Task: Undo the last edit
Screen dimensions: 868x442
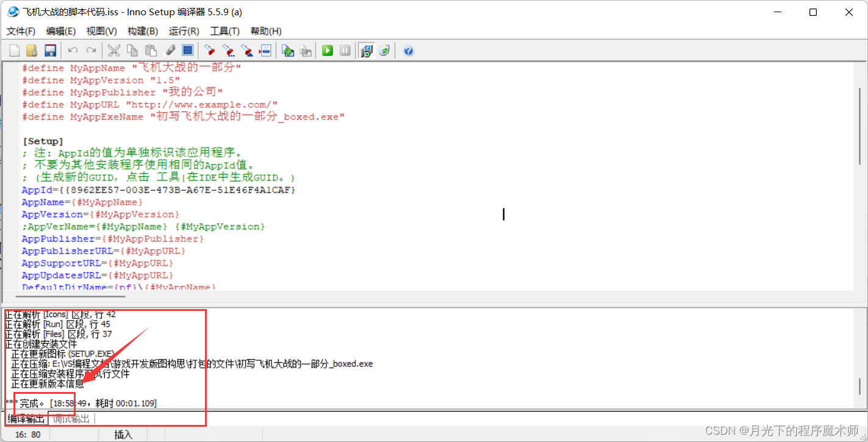Action: [x=73, y=51]
